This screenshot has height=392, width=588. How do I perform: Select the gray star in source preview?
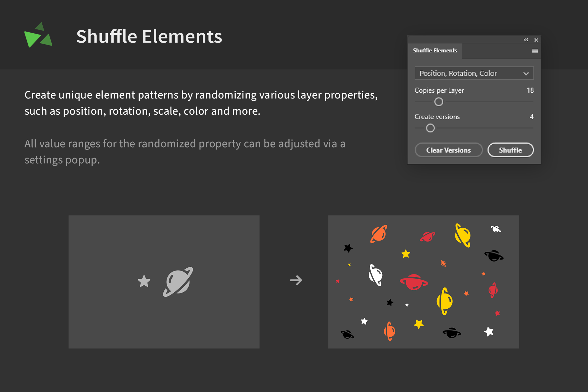pyautogui.click(x=144, y=281)
